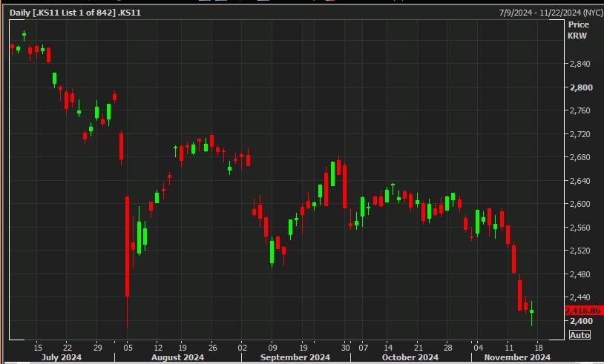
Task: Click the 18 date label in November
Action: (539, 348)
